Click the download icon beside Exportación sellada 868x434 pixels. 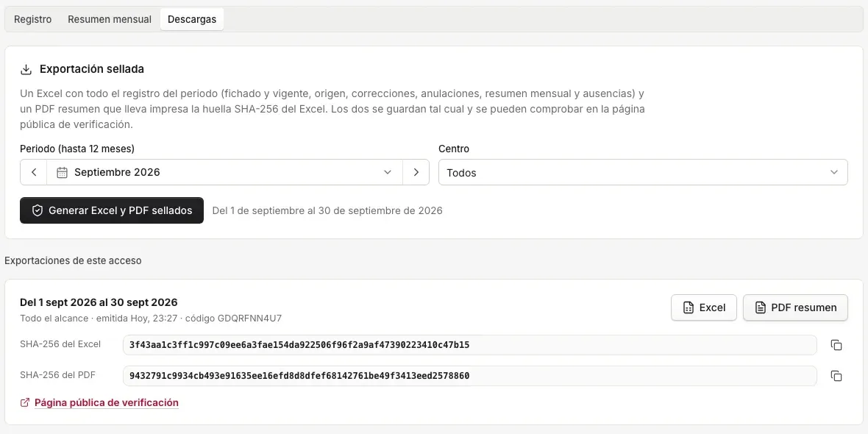point(26,69)
